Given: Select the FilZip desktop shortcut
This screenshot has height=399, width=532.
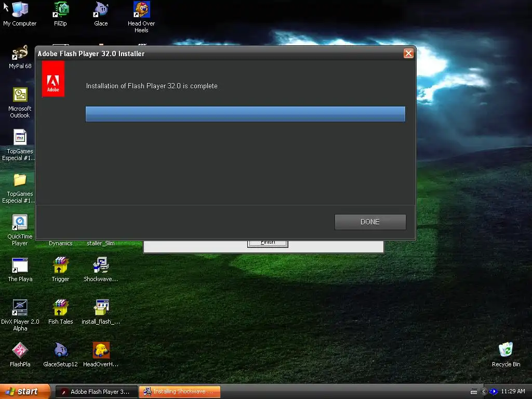Looking at the screenshot, I should point(60,14).
